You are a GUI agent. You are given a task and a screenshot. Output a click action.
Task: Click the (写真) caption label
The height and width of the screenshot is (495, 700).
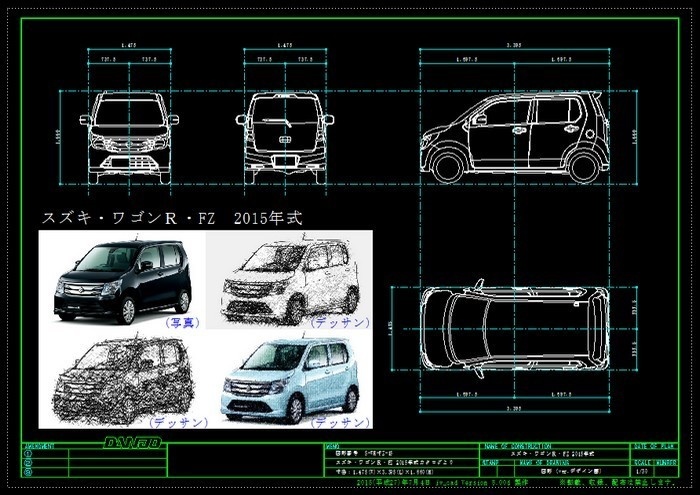pos(182,322)
